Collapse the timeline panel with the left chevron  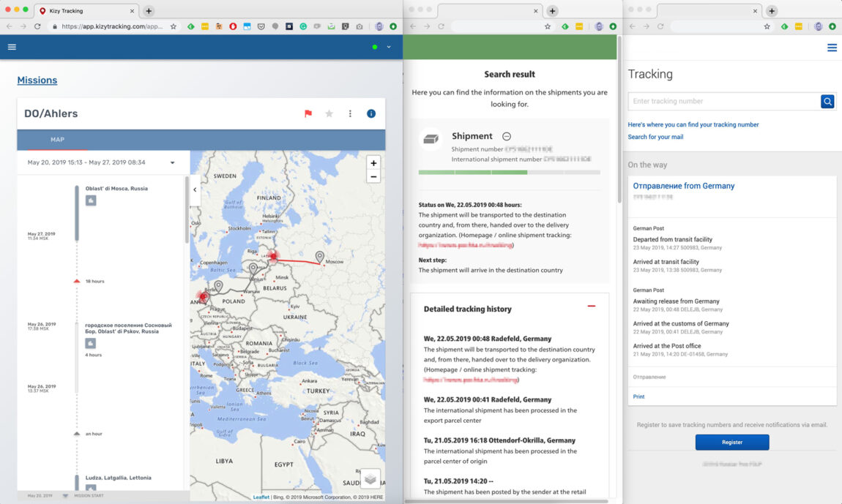pyautogui.click(x=195, y=189)
